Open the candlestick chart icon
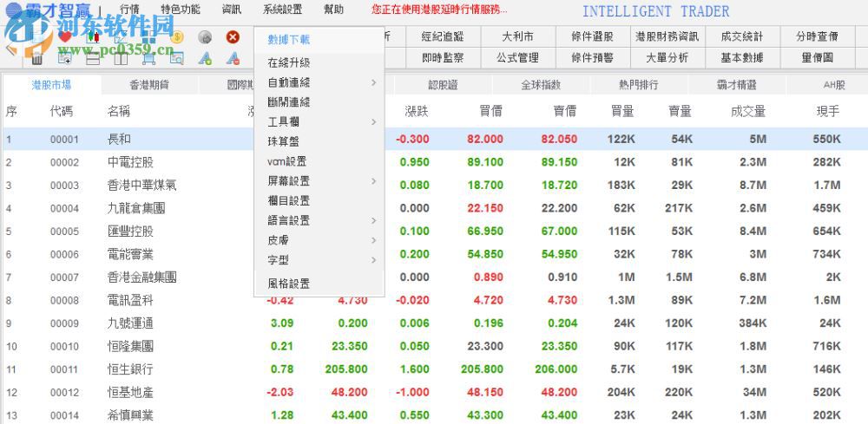 click(93, 37)
